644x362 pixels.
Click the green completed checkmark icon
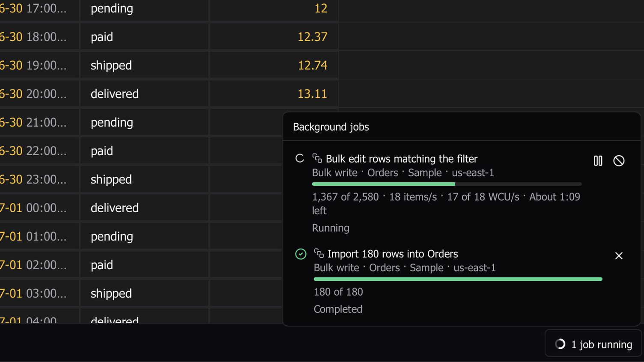click(x=301, y=254)
